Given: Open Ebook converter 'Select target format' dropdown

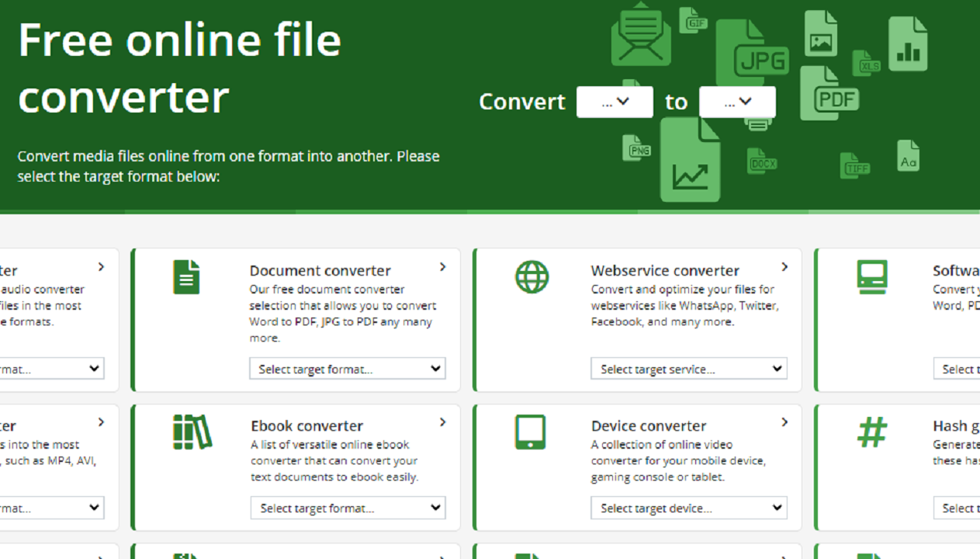Looking at the screenshot, I should pyautogui.click(x=348, y=509).
